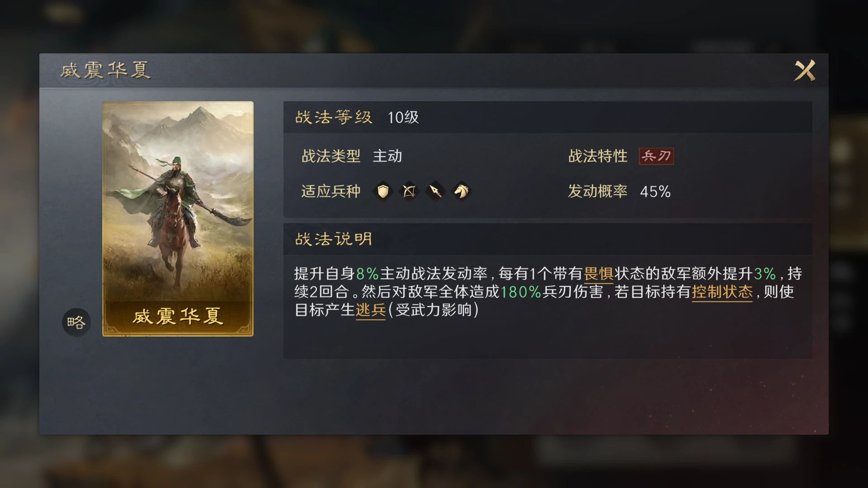Viewport: 868px width, 488px height.
Task: Open the 逃兵 status keyword link
Action: tap(371, 310)
